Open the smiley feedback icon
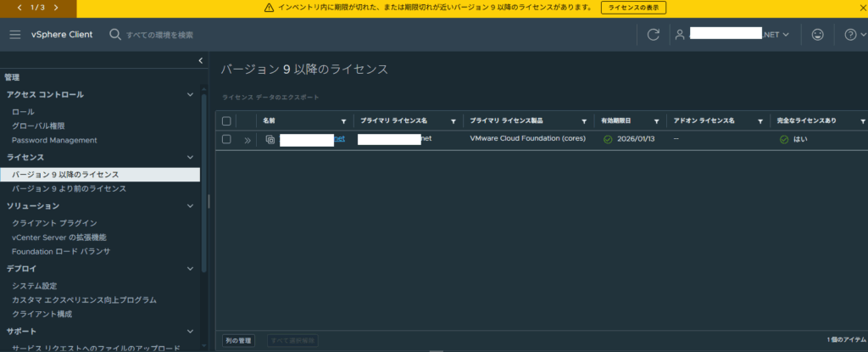Viewport: 868px width, 352px height. (817, 35)
